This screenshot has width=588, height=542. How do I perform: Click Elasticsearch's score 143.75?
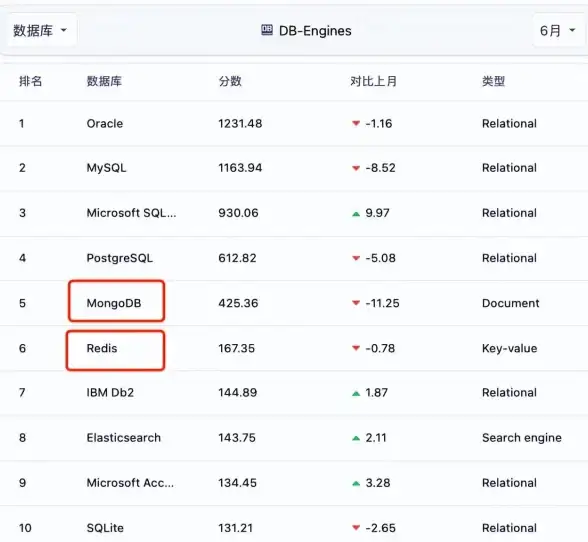point(237,437)
